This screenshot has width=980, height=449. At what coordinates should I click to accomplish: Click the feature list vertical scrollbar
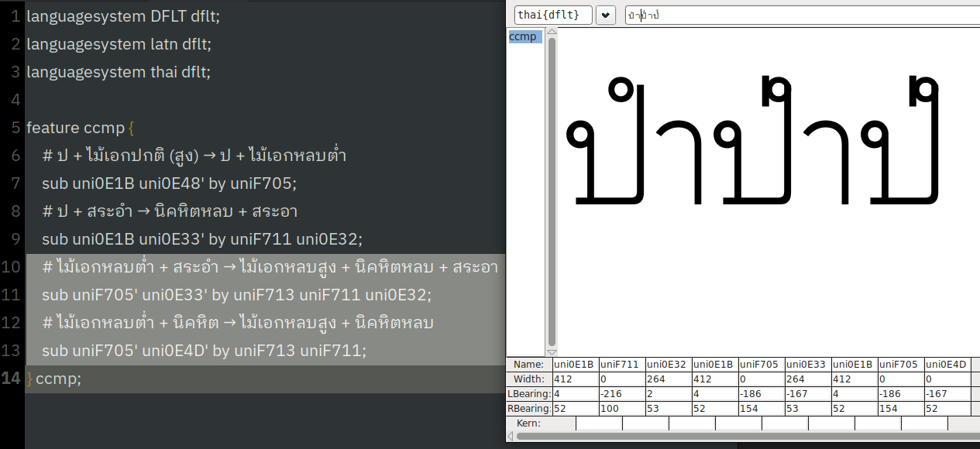click(552, 190)
